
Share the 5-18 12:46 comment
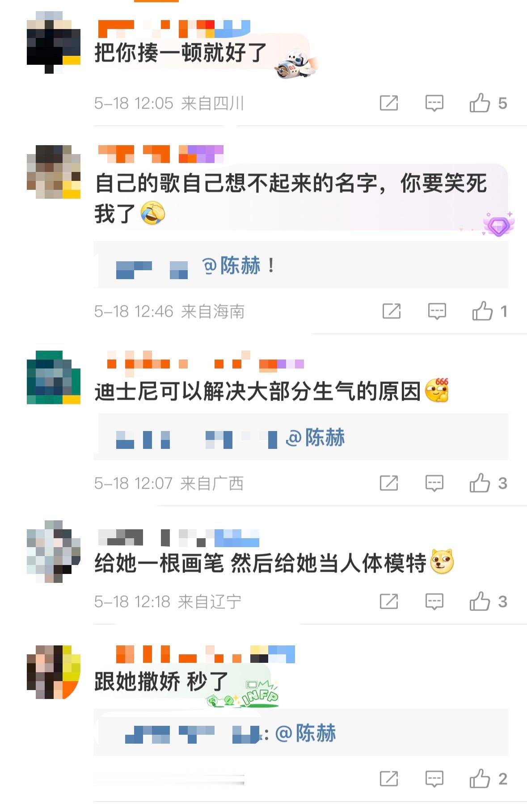(392, 311)
